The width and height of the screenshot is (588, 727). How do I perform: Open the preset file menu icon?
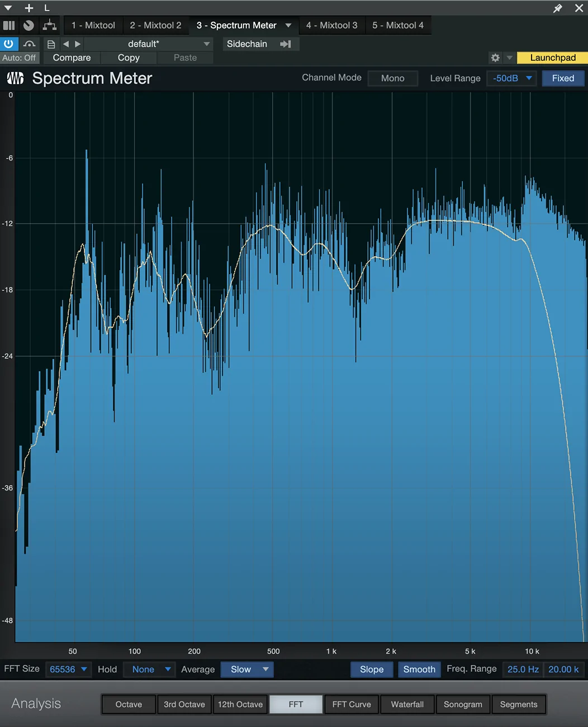[x=51, y=44]
